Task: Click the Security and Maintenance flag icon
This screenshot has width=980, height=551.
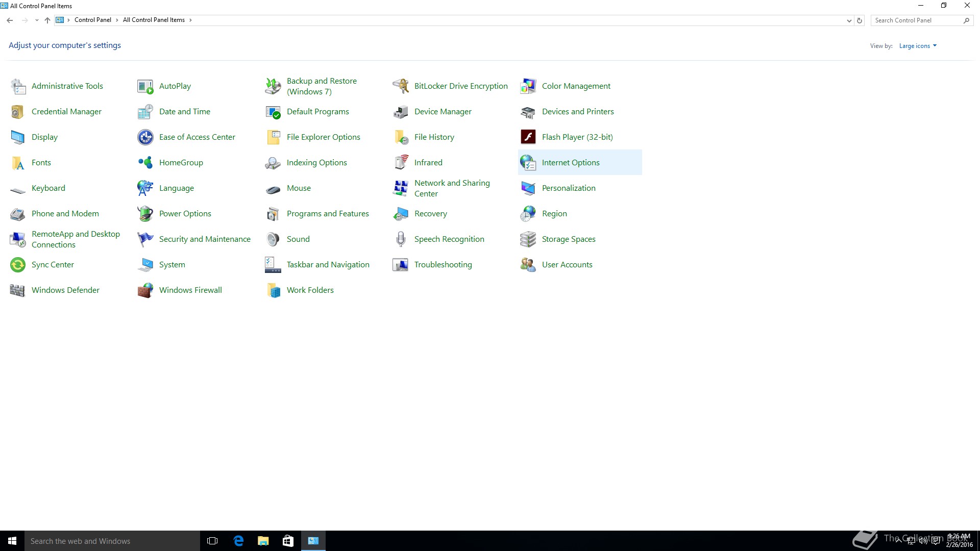Action: pos(145,239)
